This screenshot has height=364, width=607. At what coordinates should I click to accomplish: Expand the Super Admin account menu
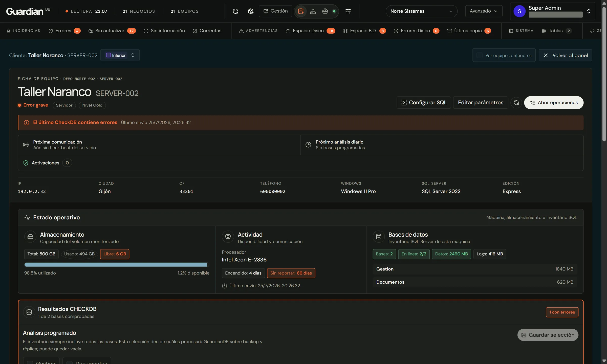tap(552, 11)
